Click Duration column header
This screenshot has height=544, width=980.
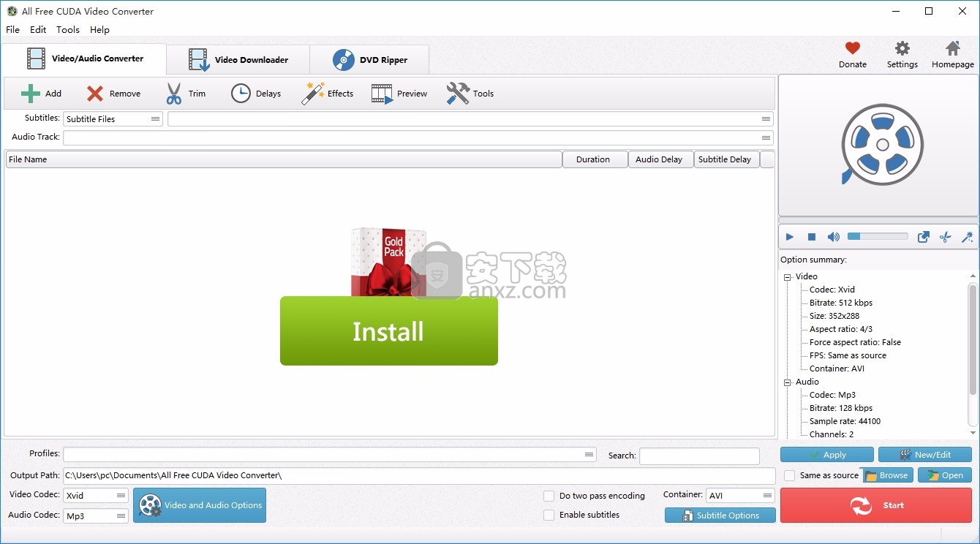tap(595, 159)
